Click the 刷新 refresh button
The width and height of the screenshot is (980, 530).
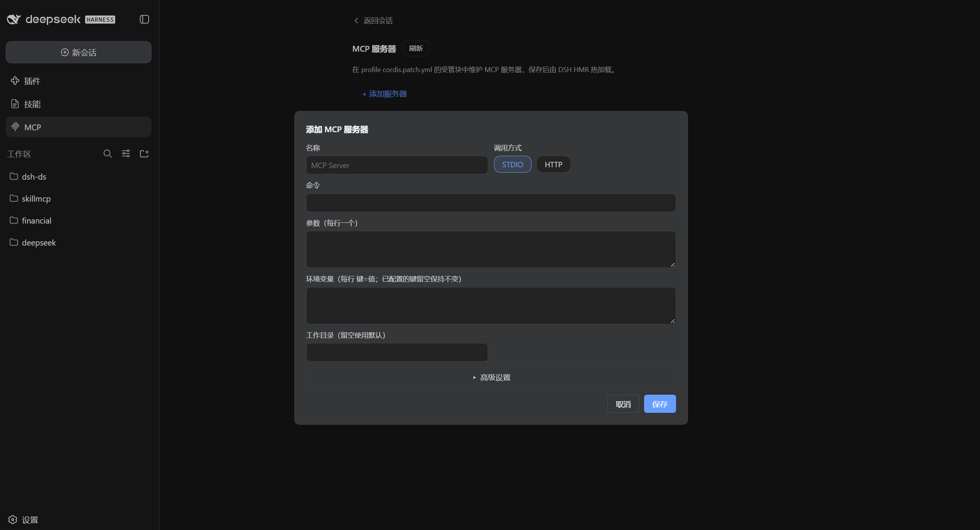(x=416, y=48)
